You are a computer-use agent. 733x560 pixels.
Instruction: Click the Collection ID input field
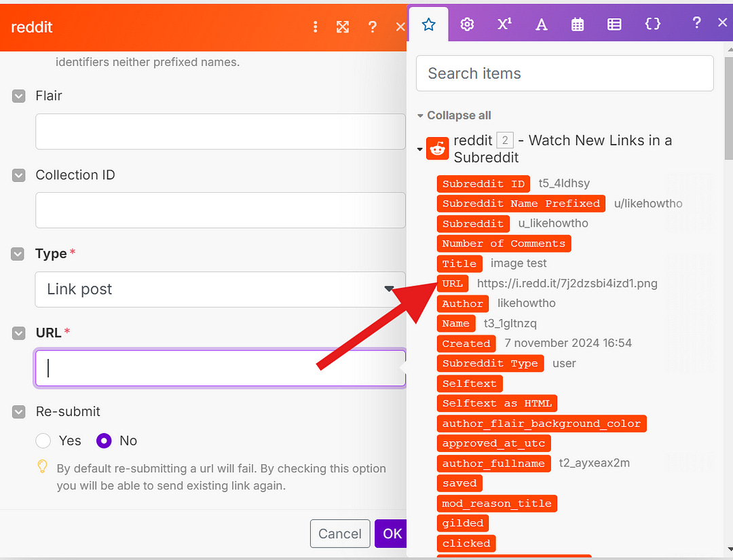coord(220,210)
